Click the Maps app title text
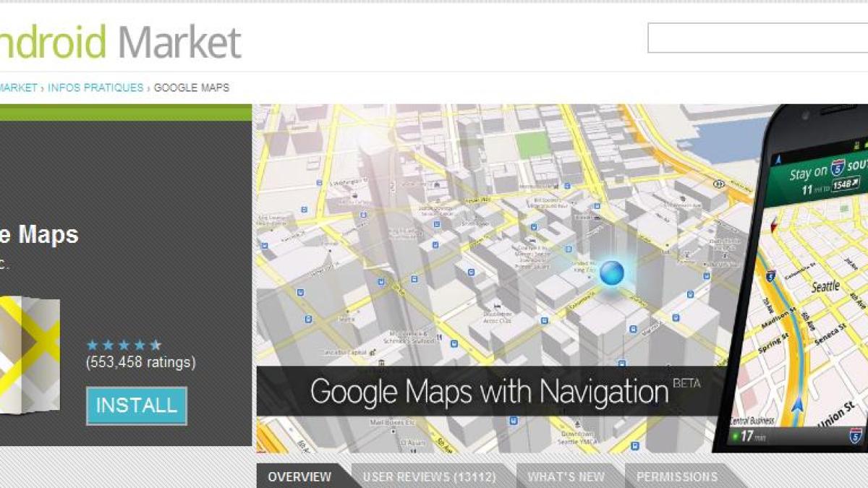The height and width of the screenshot is (488, 868). 39,235
